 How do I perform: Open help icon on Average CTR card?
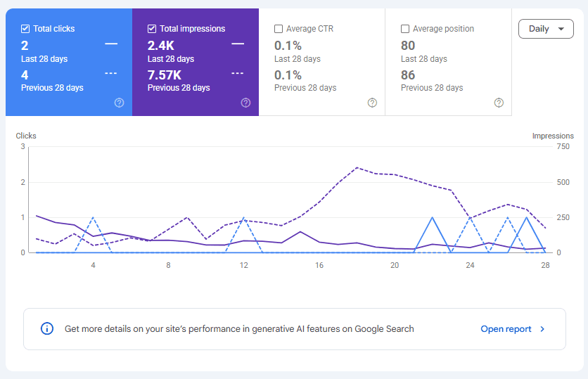coord(372,103)
